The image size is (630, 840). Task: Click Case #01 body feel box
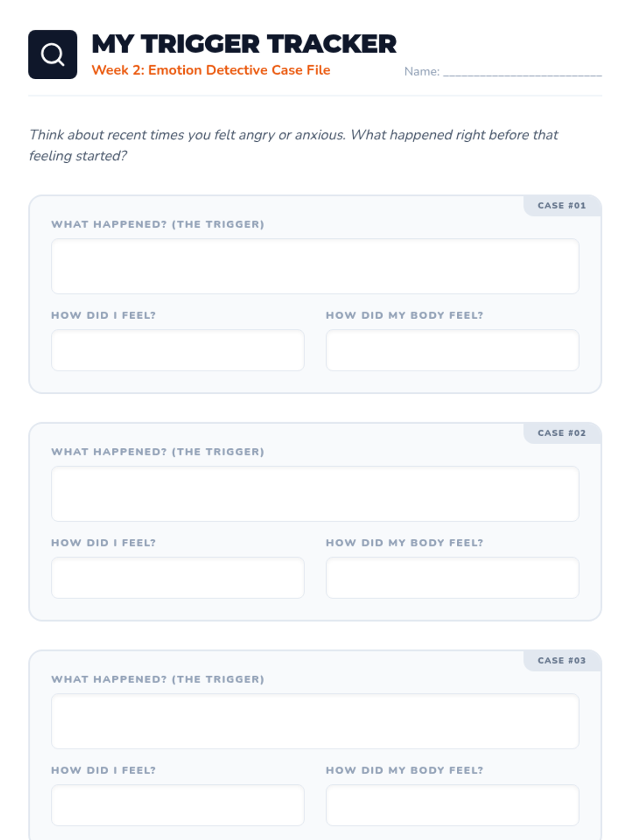click(x=452, y=350)
